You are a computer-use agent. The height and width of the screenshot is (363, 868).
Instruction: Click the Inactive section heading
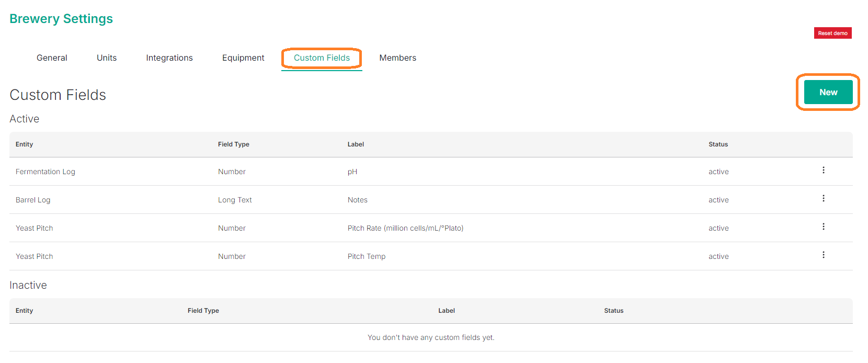(28, 285)
